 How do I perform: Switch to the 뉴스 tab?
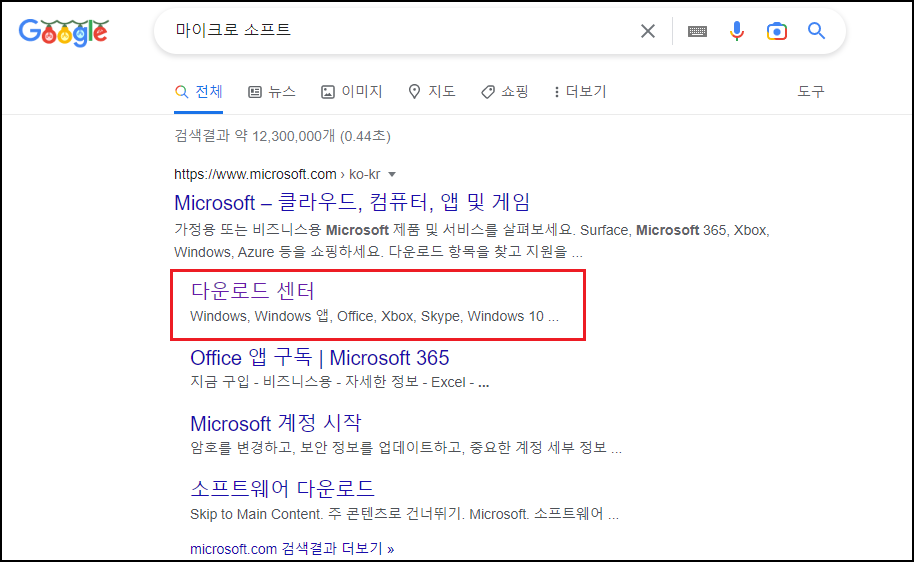[272, 92]
